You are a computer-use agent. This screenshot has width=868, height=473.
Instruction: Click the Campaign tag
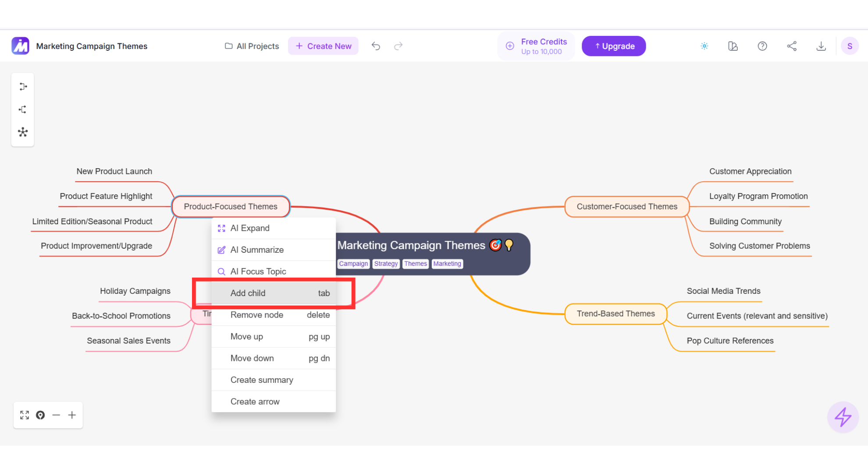tap(353, 264)
